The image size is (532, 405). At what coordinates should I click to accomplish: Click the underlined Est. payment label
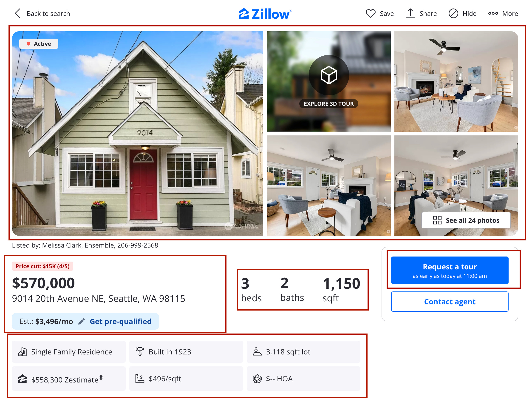26,321
